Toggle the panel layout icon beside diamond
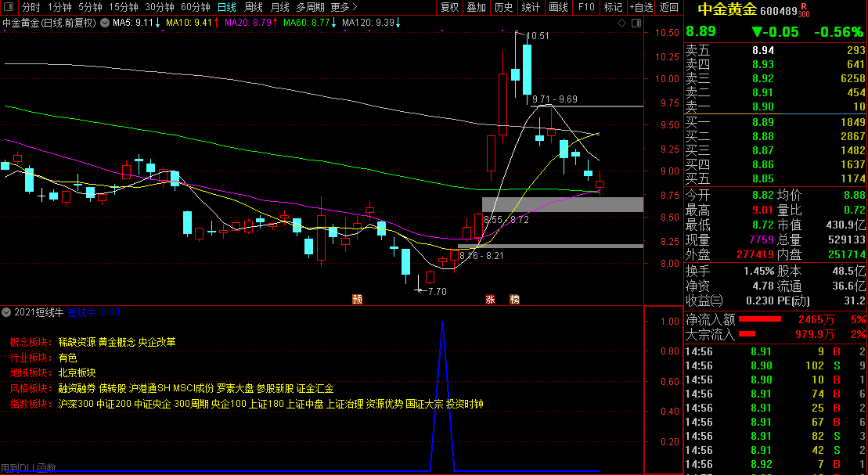 tap(636, 23)
